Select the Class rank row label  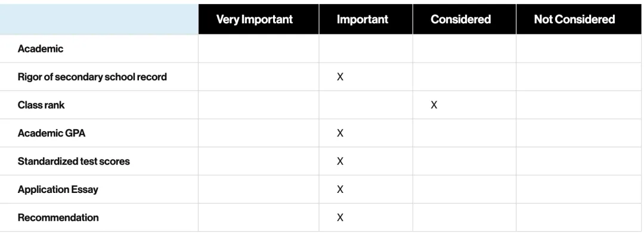pyautogui.click(x=41, y=105)
